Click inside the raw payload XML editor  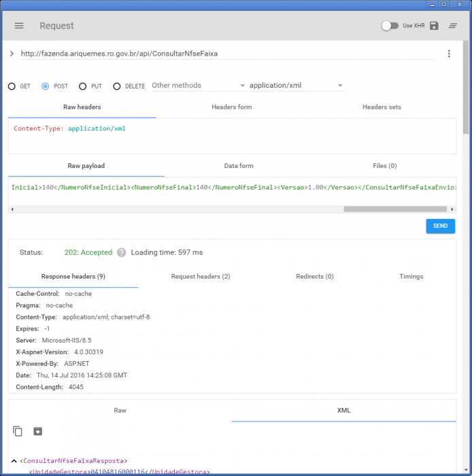(x=232, y=191)
